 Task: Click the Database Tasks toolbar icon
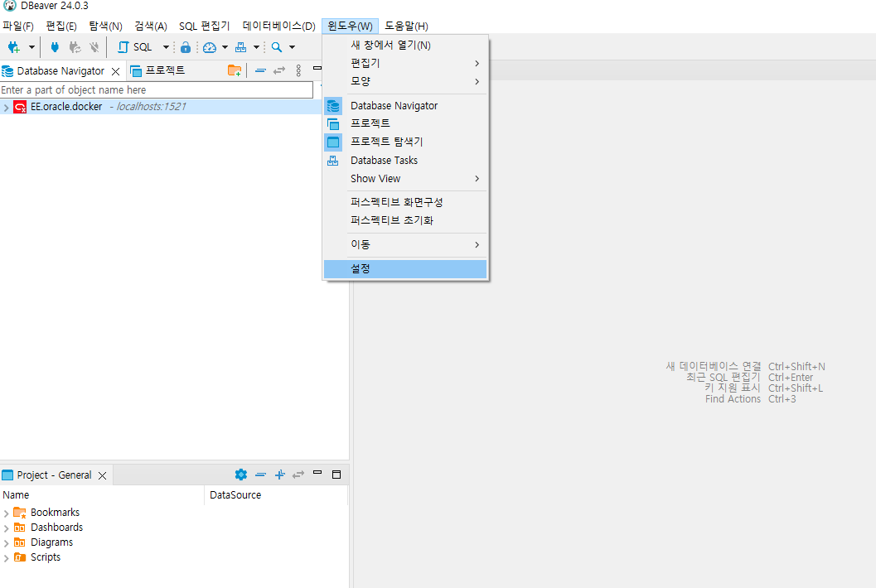[241, 47]
